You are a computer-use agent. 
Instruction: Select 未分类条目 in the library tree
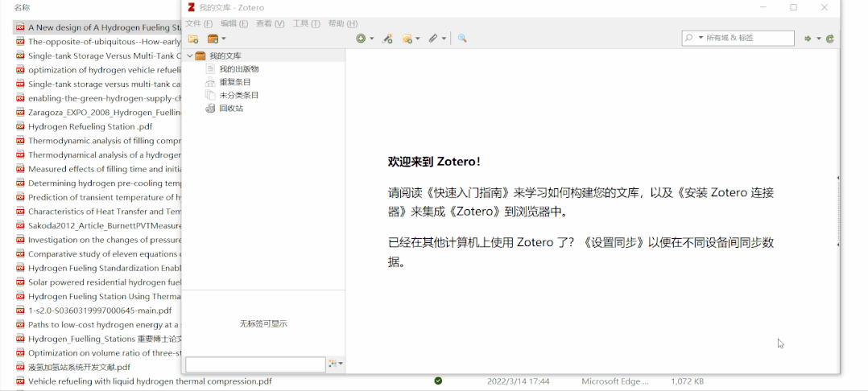click(x=238, y=95)
